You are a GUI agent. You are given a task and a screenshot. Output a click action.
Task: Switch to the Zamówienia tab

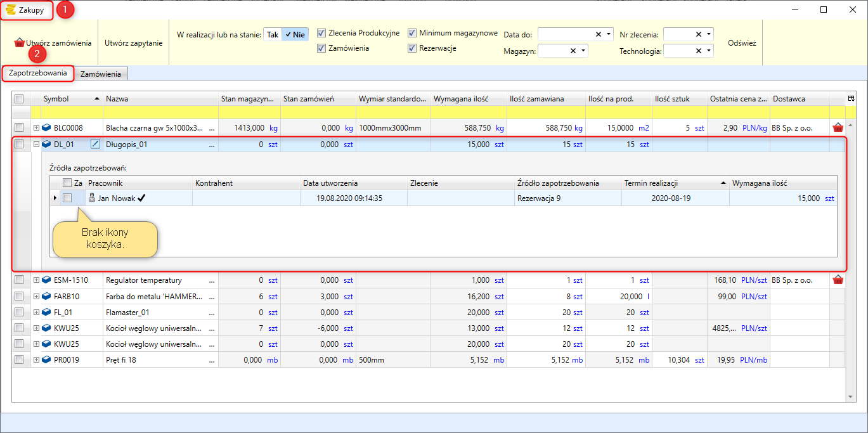coord(101,74)
